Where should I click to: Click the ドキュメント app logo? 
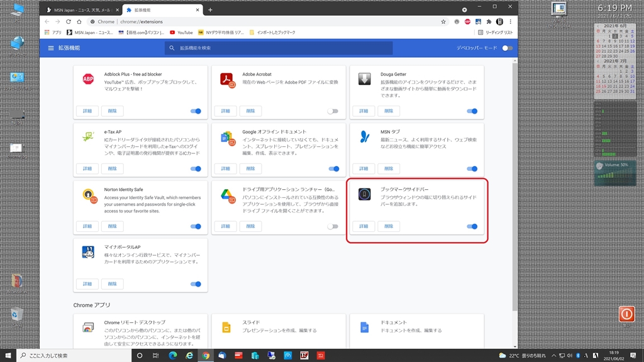pyautogui.click(x=364, y=327)
